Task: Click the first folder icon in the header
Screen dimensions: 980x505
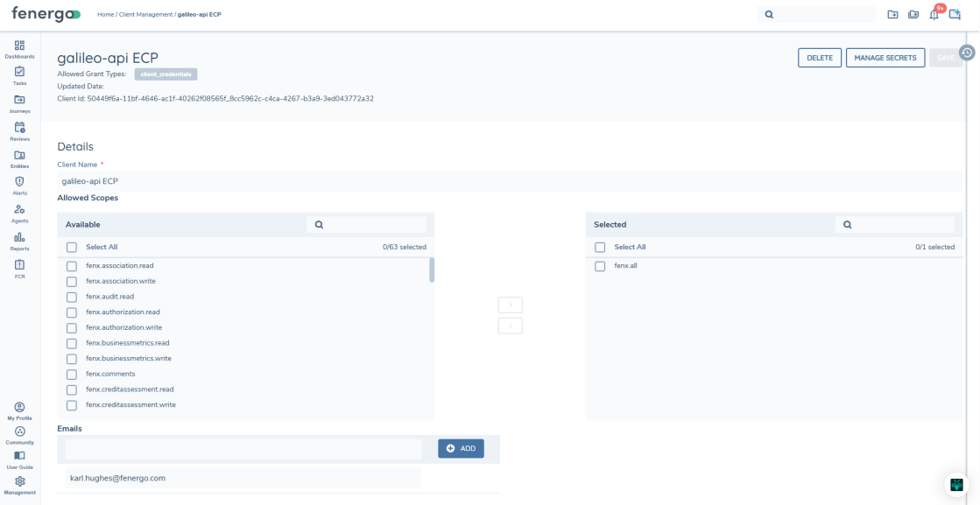Action: (x=893, y=14)
